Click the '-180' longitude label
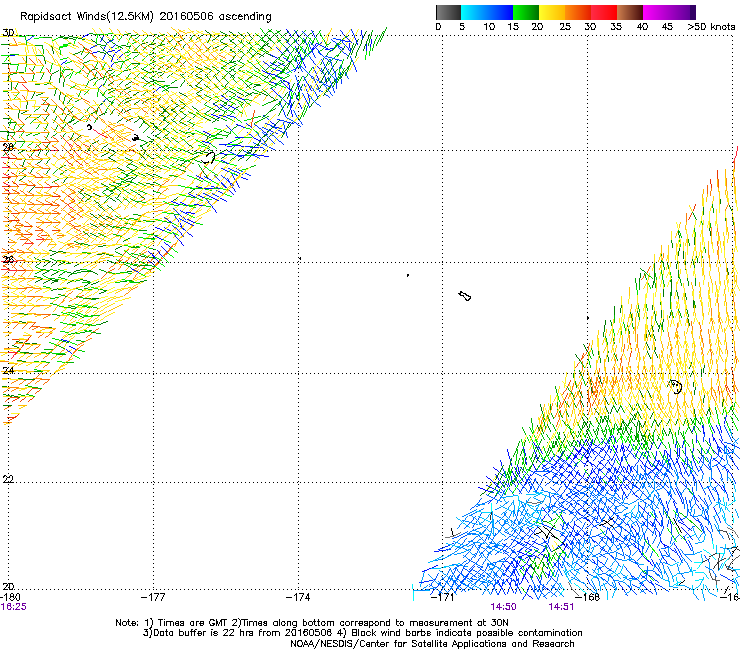740x650 pixels. tap(10, 597)
